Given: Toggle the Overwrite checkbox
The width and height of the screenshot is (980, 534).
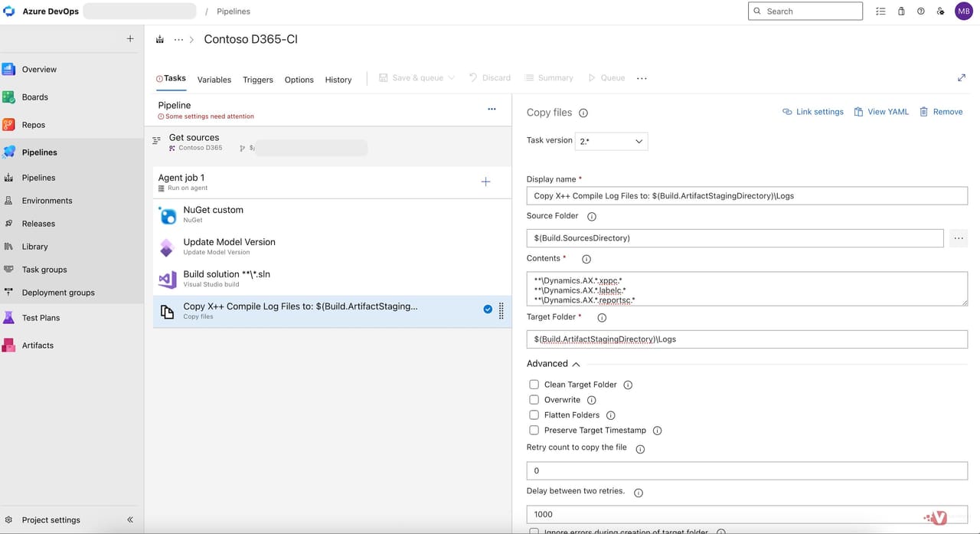Looking at the screenshot, I should 534,400.
